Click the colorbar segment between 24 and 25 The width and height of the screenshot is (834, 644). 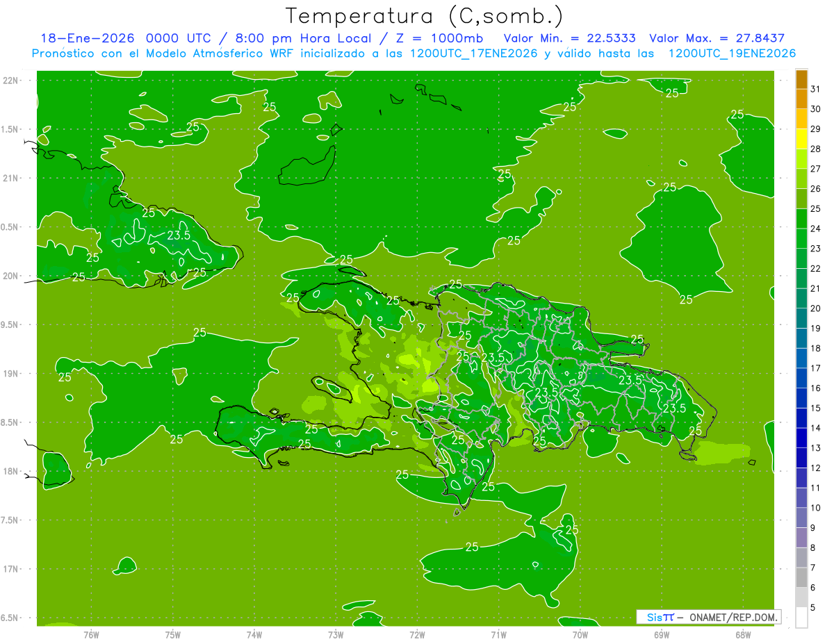[801, 218]
